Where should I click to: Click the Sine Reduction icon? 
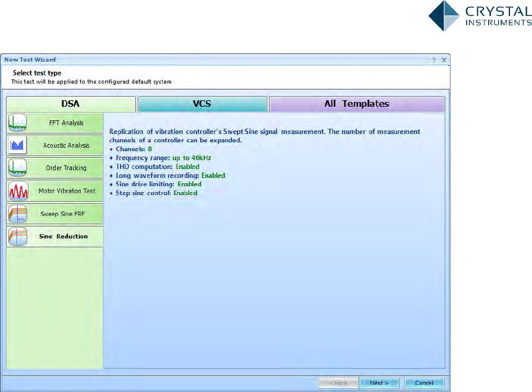click(x=18, y=237)
